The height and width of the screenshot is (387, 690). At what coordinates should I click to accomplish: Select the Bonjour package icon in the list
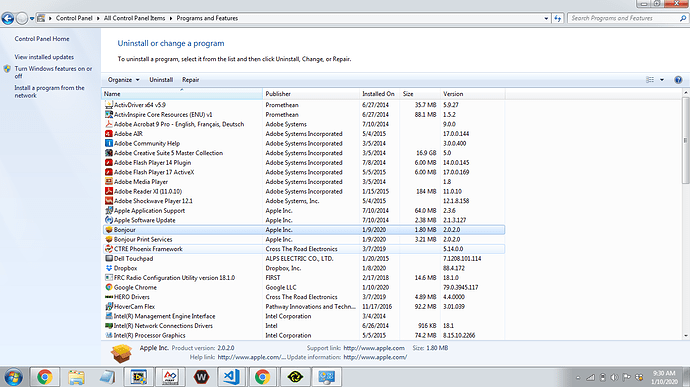click(x=109, y=230)
